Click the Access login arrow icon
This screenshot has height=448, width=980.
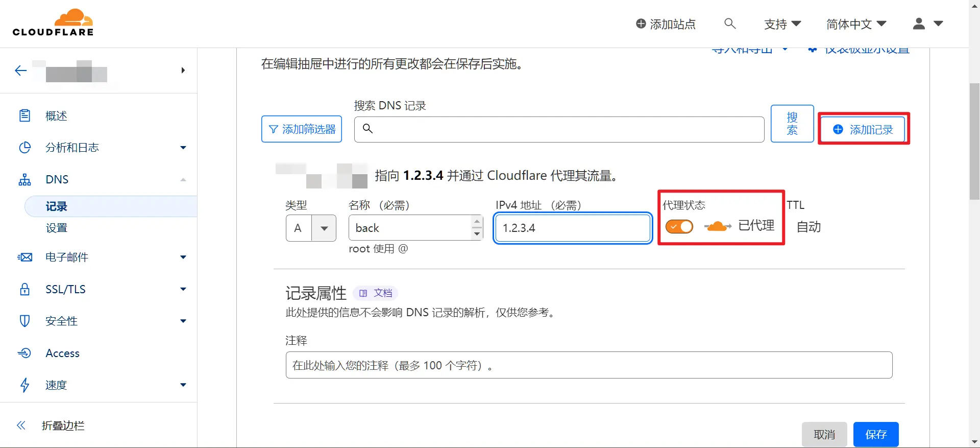[x=24, y=353]
